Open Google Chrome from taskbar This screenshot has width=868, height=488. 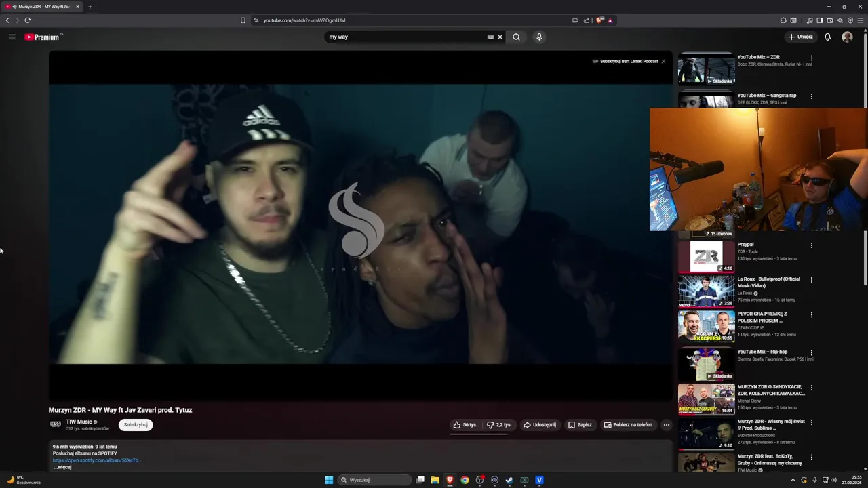pyautogui.click(x=465, y=480)
